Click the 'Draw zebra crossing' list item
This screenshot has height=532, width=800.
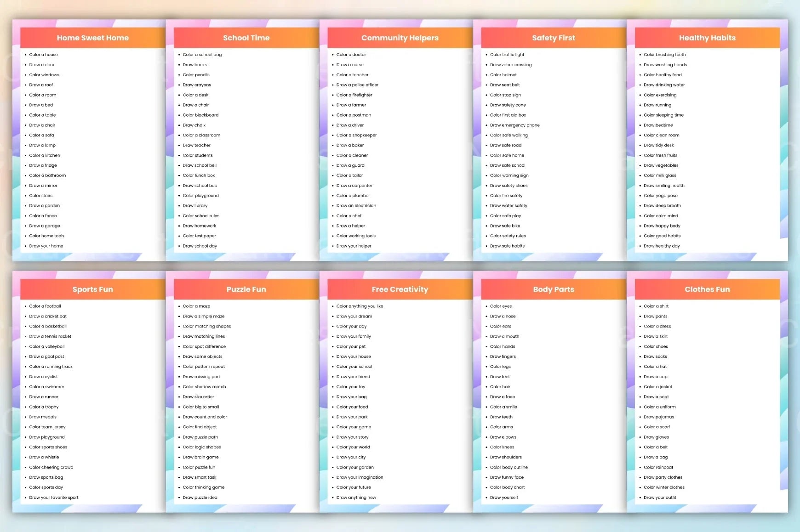(x=510, y=65)
